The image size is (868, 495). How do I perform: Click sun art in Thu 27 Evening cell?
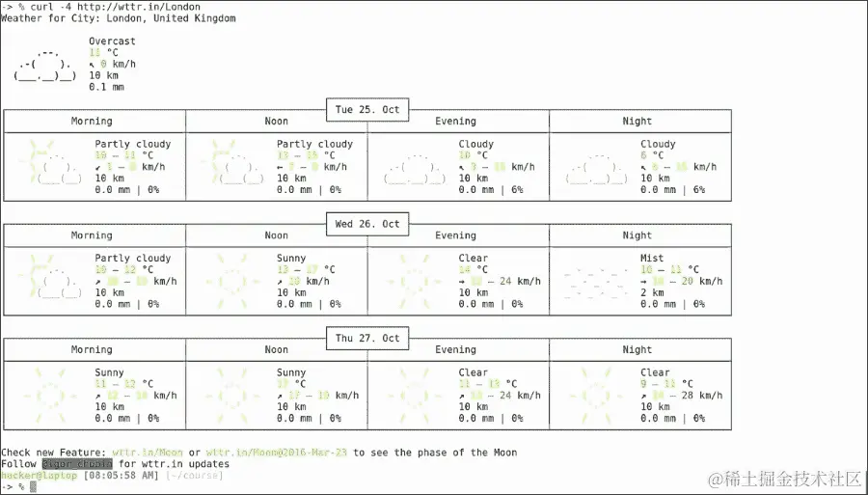click(416, 396)
